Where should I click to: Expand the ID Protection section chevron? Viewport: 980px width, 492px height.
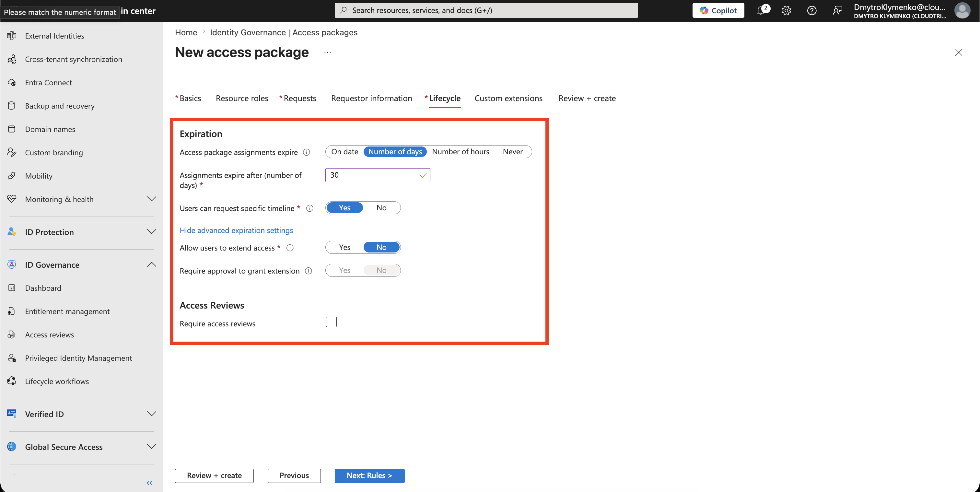coord(151,232)
